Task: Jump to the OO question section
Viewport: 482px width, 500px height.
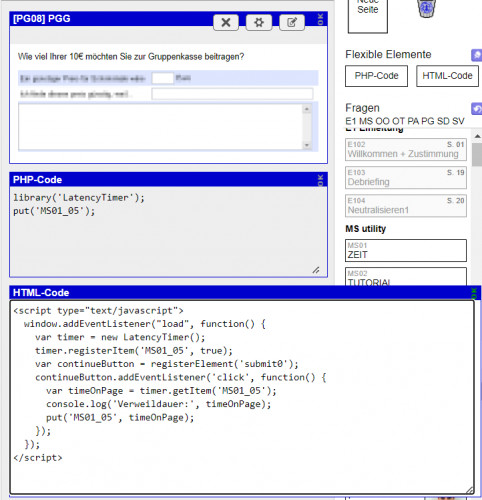Action: [382, 121]
